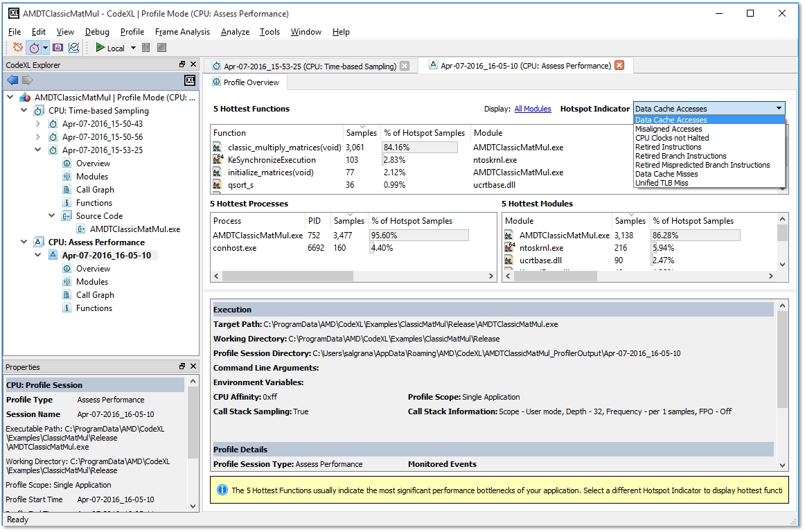The height and width of the screenshot is (532, 805).
Task: Open the Tools menu
Action: point(269,32)
